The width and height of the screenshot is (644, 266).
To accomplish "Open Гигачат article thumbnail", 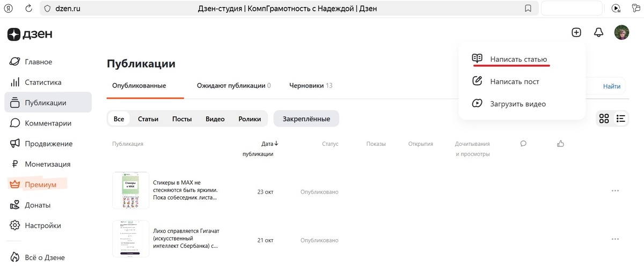I will (x=131, y=239).
